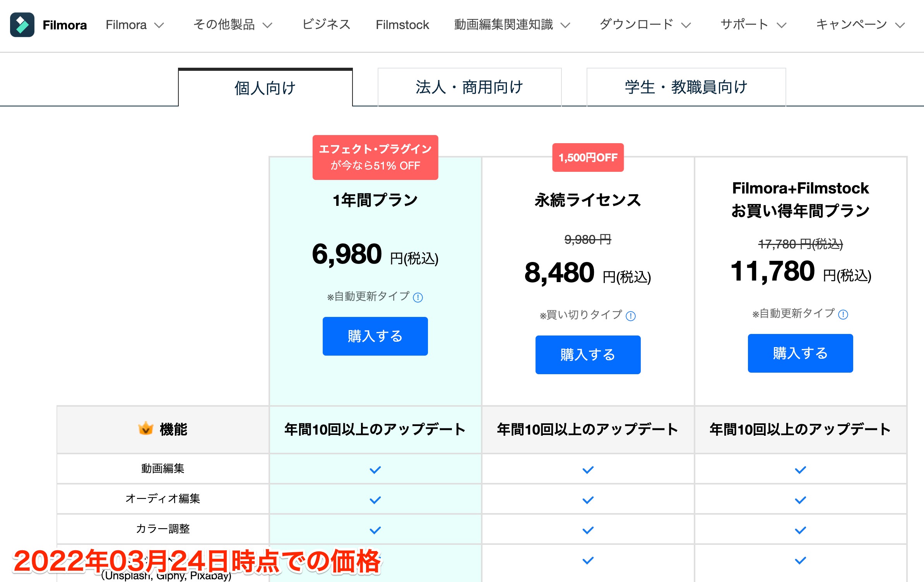Click the info icon beside 1年間プラン 自動更新タイプ

tap(418, 297)
